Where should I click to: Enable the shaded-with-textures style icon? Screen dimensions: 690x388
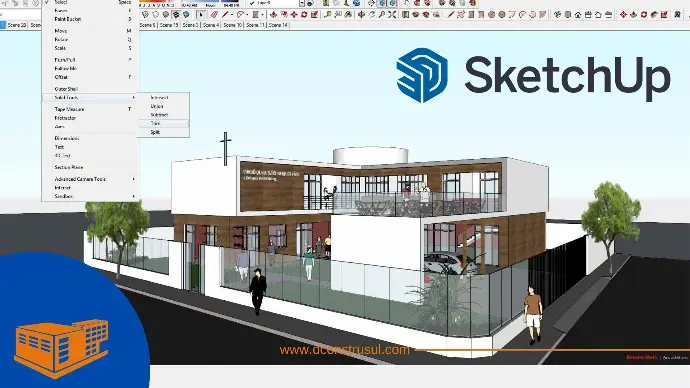176,15
